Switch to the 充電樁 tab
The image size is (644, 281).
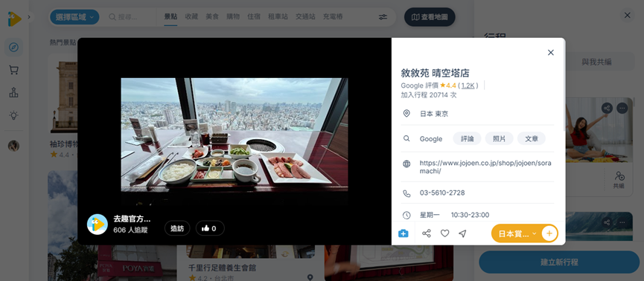(333, 17)
